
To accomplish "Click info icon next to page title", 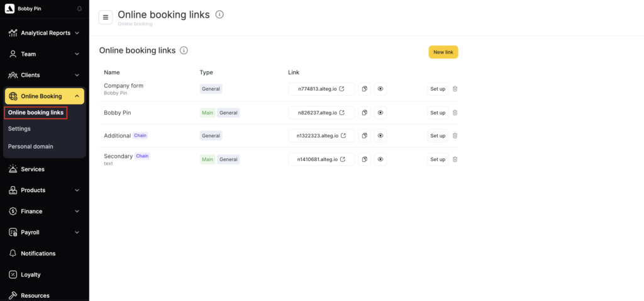I will (219, 14).
